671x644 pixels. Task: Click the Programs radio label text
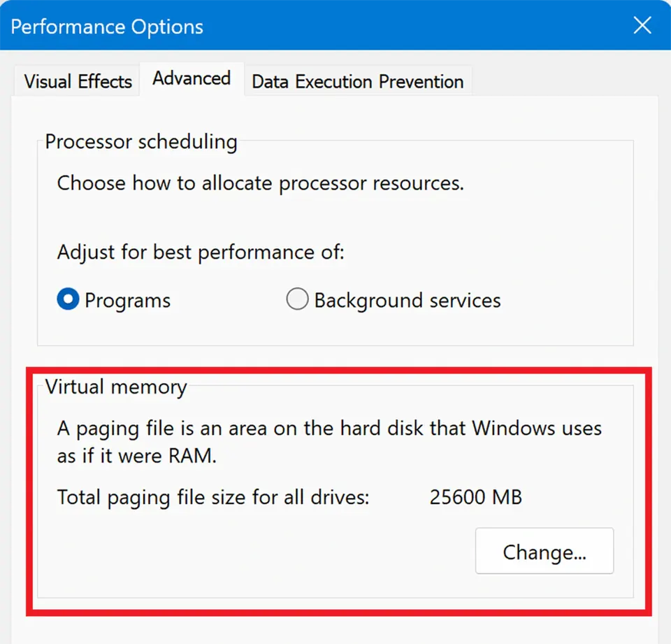pos(127,300)
